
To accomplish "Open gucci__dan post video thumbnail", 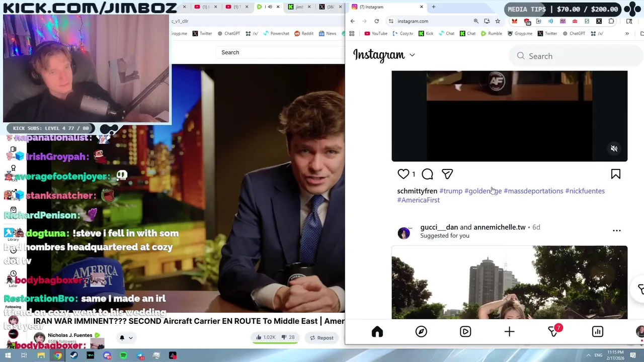I will [509, 282].
